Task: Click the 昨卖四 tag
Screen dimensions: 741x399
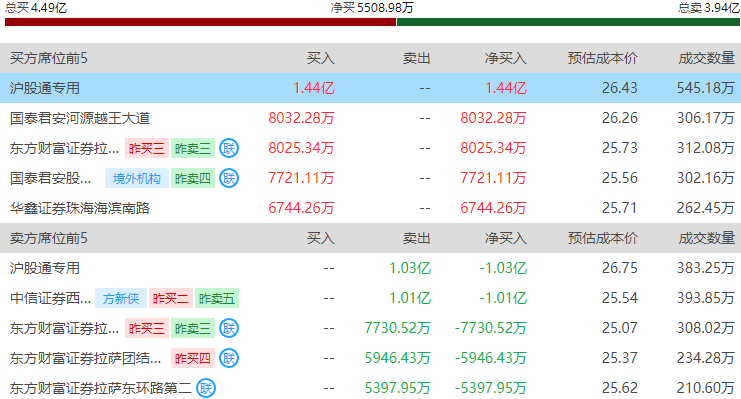Action: click(193, 178)
